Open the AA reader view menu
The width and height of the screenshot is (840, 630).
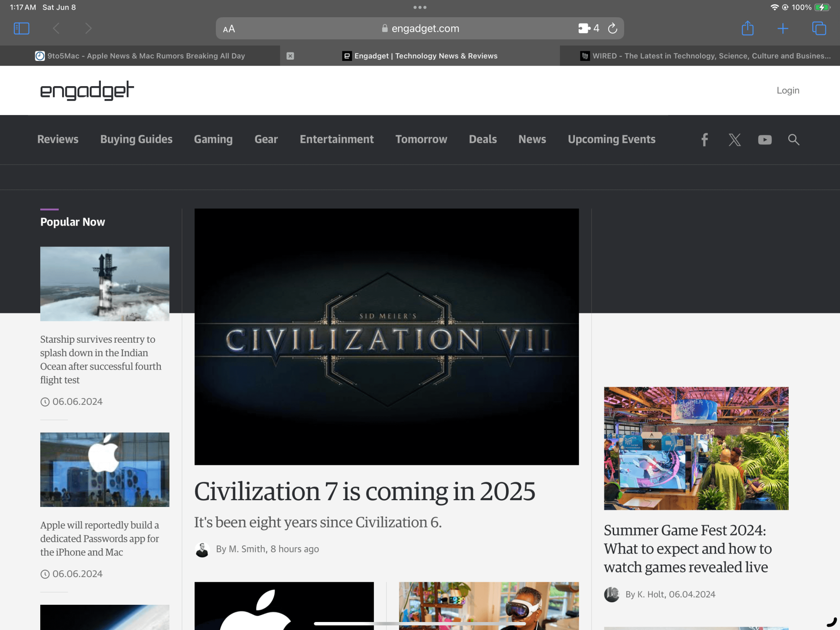229,29
